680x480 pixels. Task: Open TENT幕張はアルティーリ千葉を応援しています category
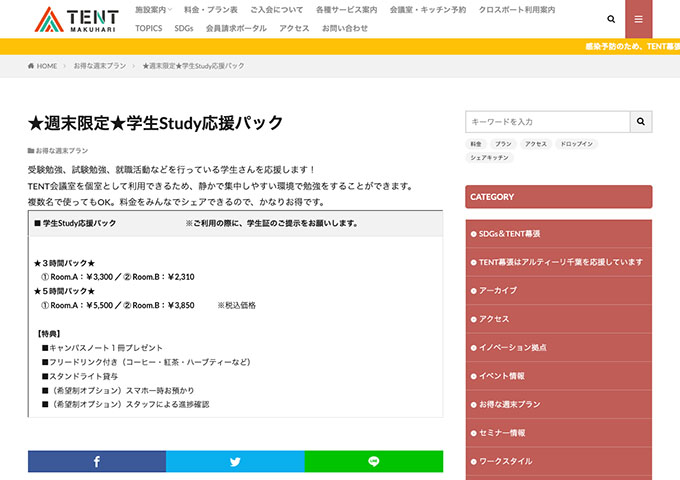tap(559, 262)
